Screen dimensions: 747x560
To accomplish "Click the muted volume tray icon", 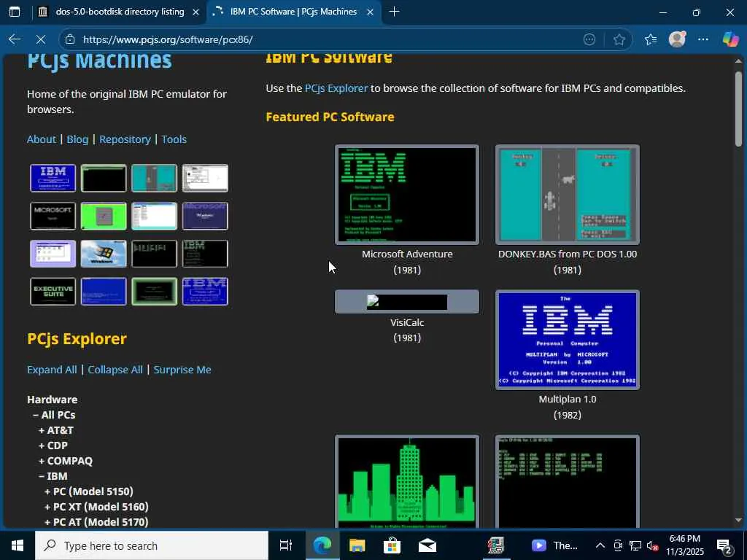I will [x=653, y=545].
